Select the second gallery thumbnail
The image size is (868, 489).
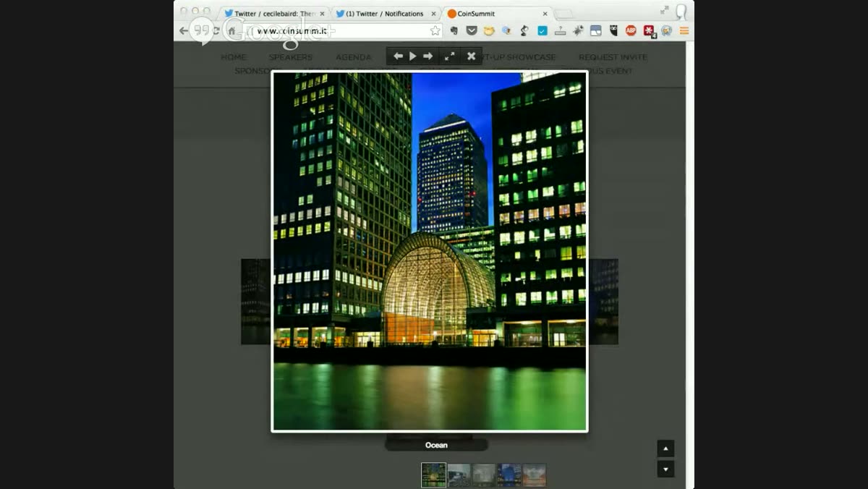tap(459, 475)
